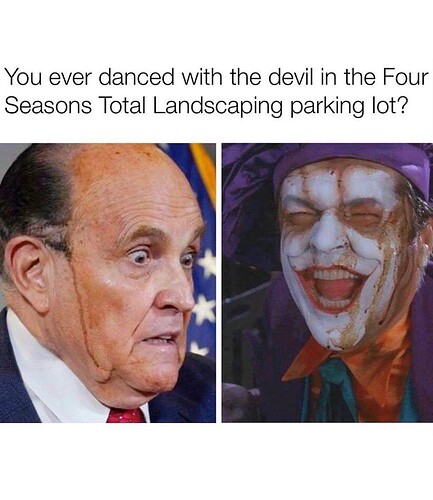
Task: Click the man's ear in the left photo
Action: pyautogui.click(x=27, y=270)
